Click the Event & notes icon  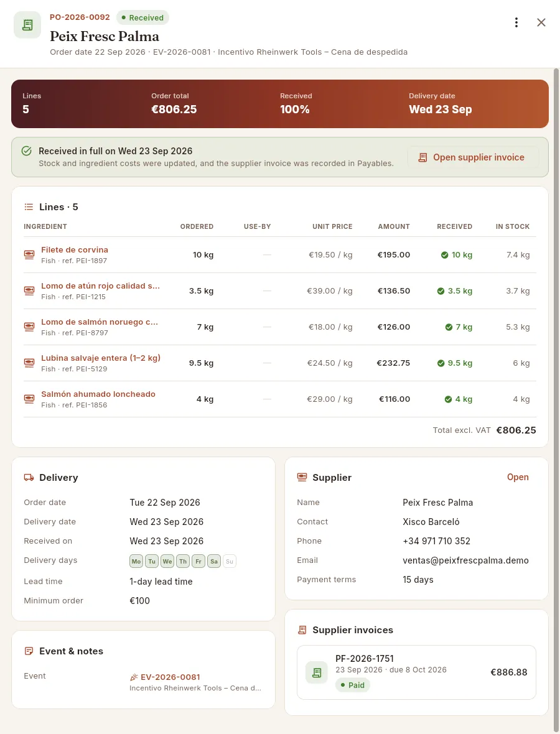tap(29, 651)
